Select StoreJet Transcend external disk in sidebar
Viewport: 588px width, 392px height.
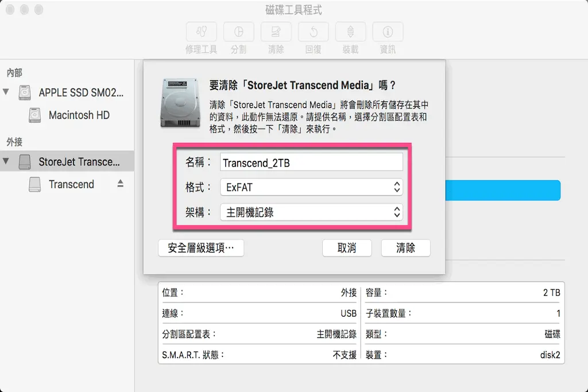point(79,161)
